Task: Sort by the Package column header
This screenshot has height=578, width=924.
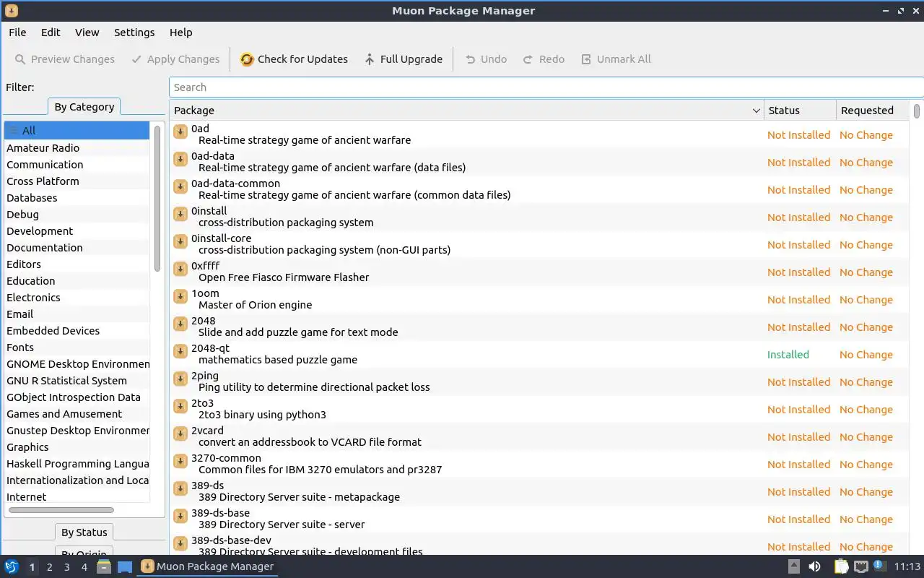Action: point(467,111)
